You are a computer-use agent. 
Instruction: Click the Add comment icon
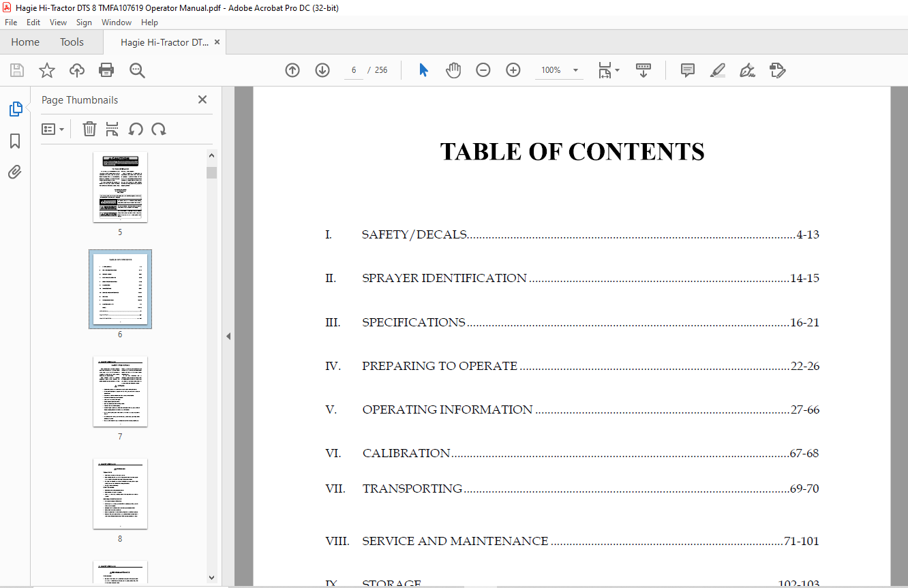(688, 70)
